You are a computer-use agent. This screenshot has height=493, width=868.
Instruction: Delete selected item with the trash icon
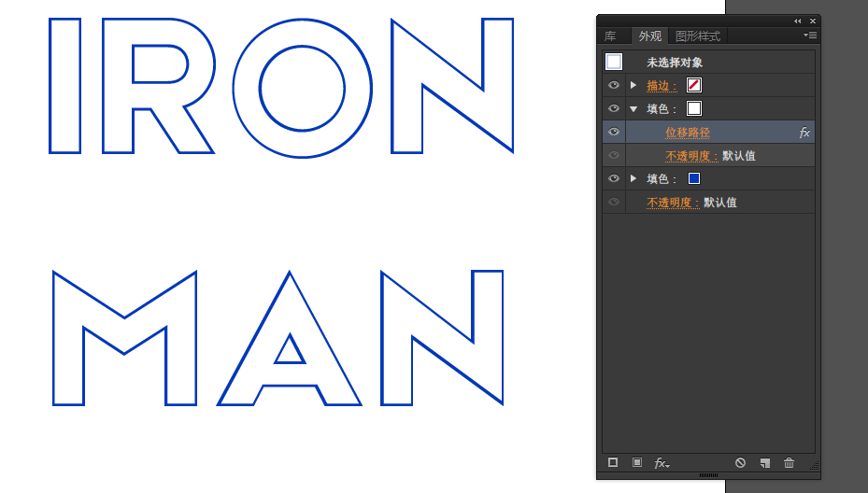coord(789,462)
